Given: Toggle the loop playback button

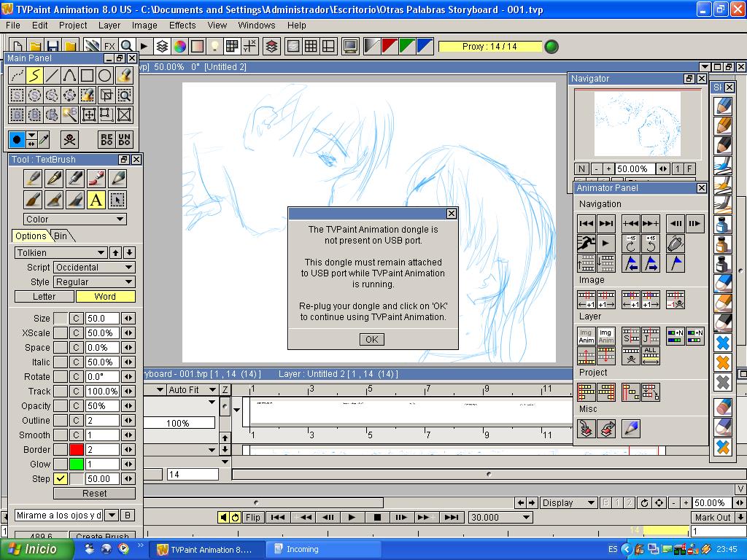Looking at the screenshot, I should (x=236, y=517).
